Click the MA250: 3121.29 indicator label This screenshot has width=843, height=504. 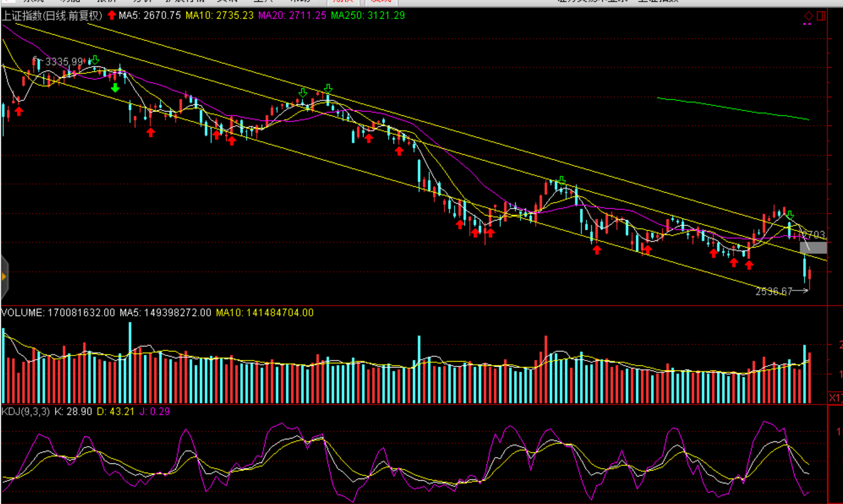tap(367, 15)
